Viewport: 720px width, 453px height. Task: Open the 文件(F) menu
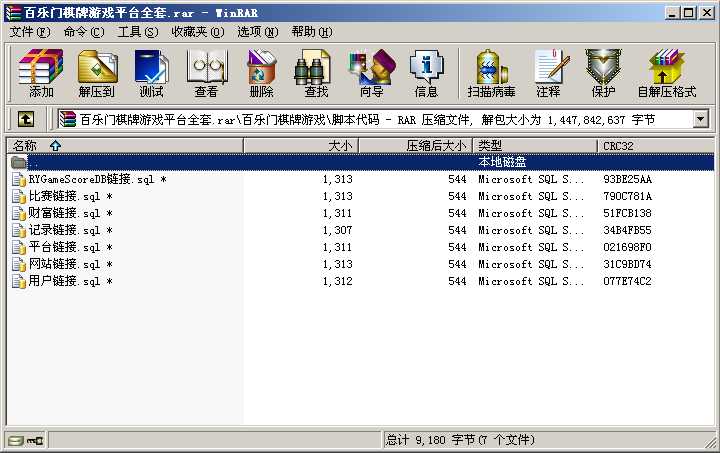(x=30, y=32)
